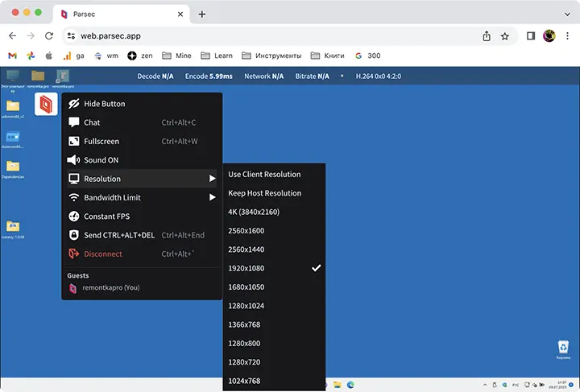
Task: Click the lock icon beside Send CTRL+ALT+DEL
Action: click(x=73, y=235)
